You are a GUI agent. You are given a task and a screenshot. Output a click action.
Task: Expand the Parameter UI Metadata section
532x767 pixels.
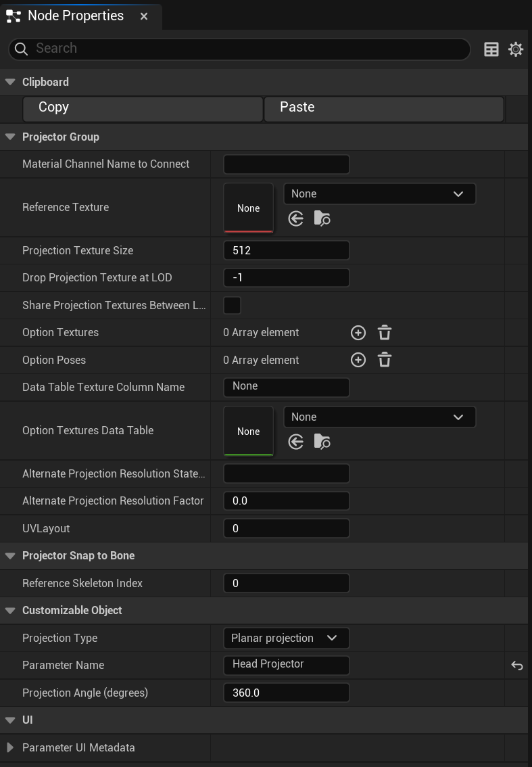[9, 747]
